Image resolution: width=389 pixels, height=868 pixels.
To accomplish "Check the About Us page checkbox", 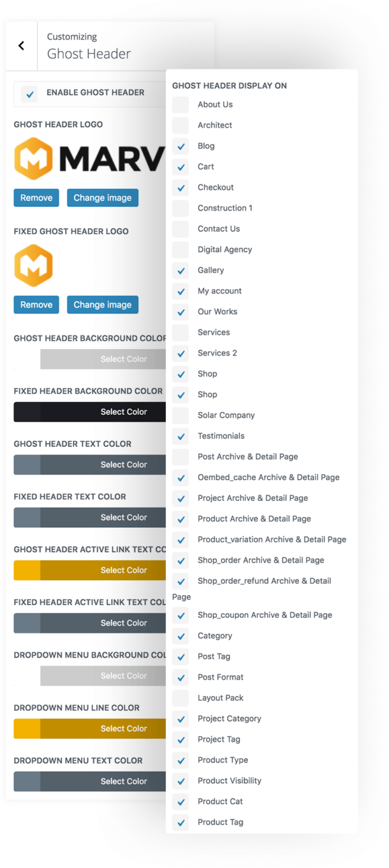I will [180, 105].
